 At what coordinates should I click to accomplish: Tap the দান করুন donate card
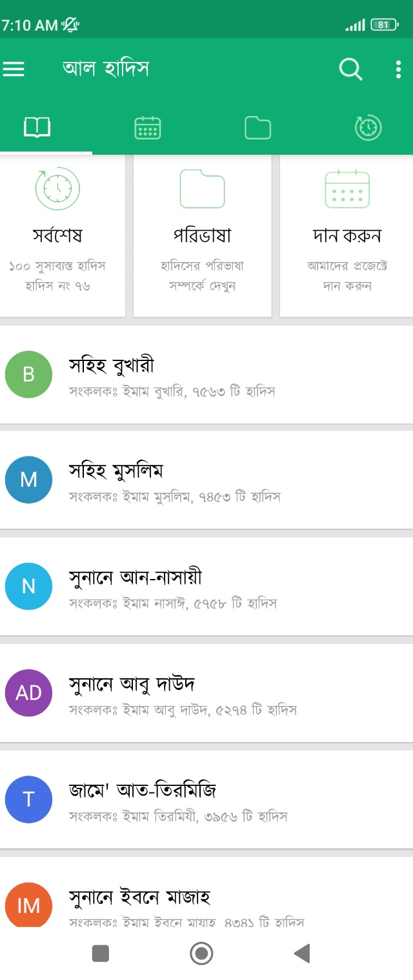tap(347, 235)
